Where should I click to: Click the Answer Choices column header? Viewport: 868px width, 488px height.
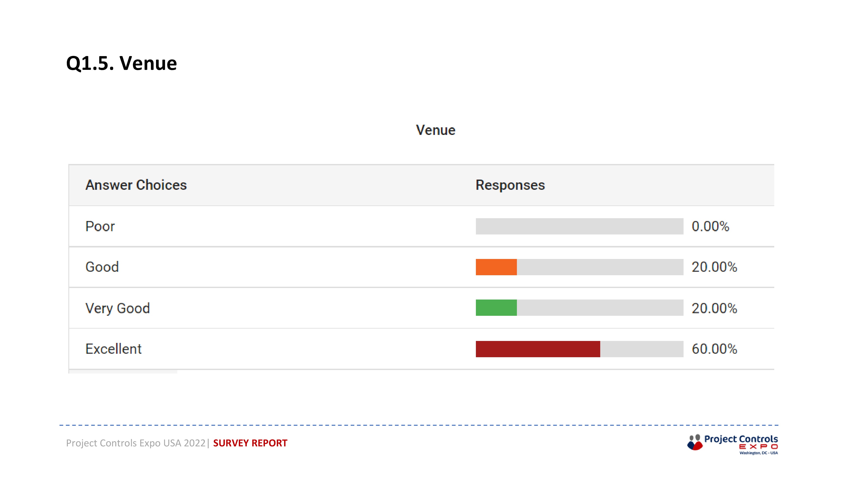click(136, 185)
